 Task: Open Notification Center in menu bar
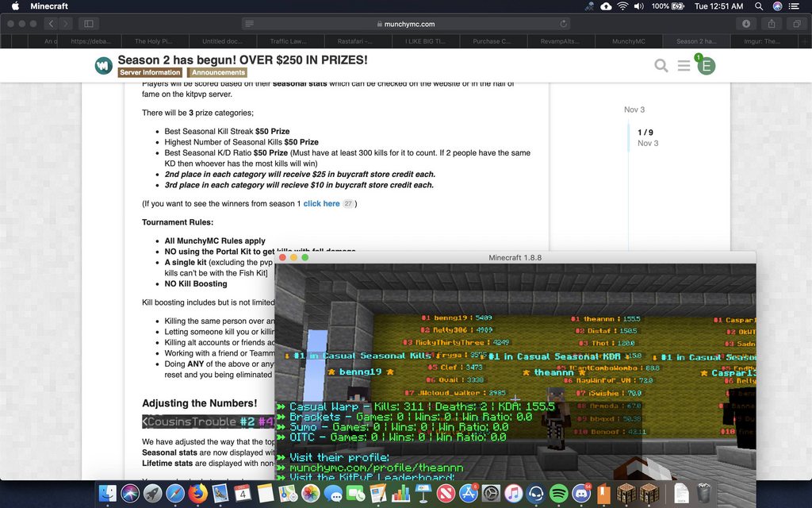click(793, 6)
